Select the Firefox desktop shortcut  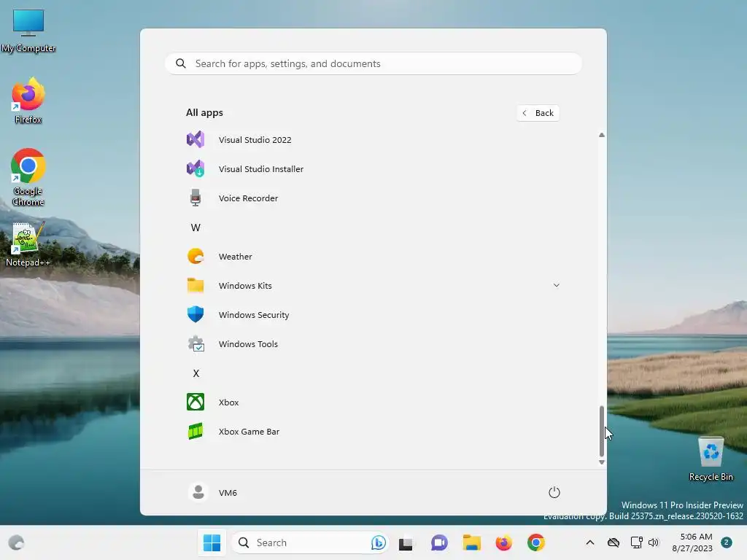[x=28, y=101]
